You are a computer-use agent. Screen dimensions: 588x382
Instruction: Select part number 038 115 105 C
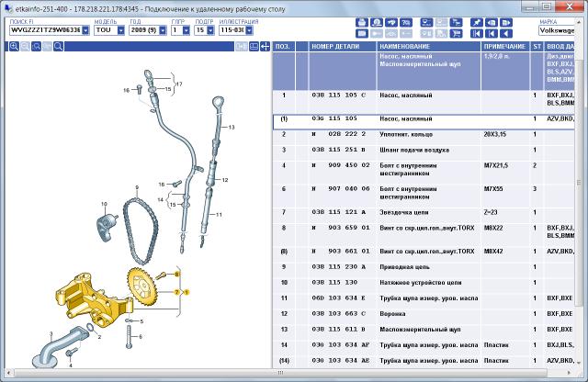(339, 95)
